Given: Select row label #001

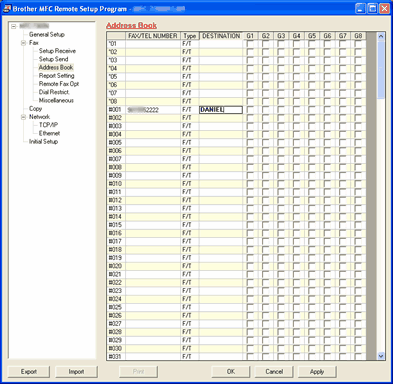Looking at the screenshot, I should click(116, 110).
